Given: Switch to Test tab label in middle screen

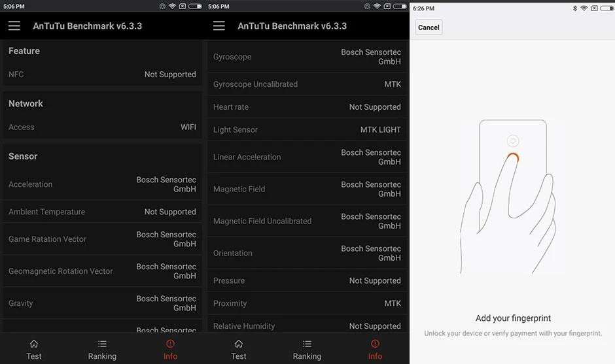Looking at the screenshot, I should (x=238, y=356).
